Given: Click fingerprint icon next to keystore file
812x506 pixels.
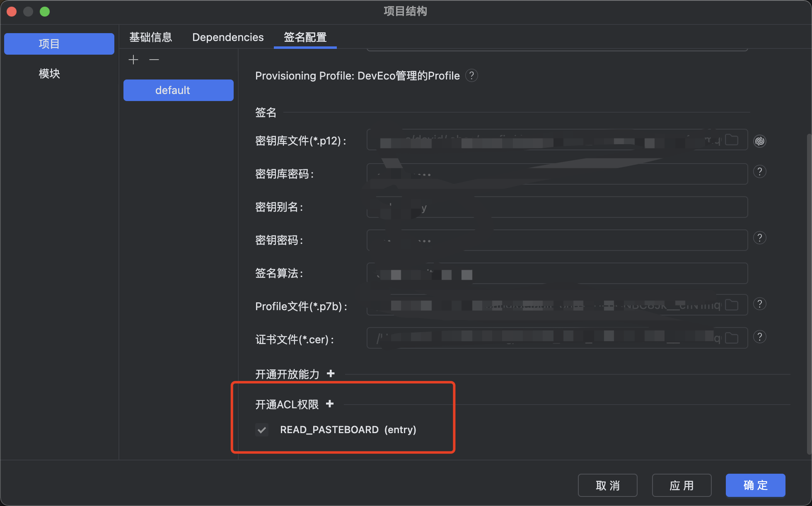Looking at the screenshot, I should click(760, 141).
